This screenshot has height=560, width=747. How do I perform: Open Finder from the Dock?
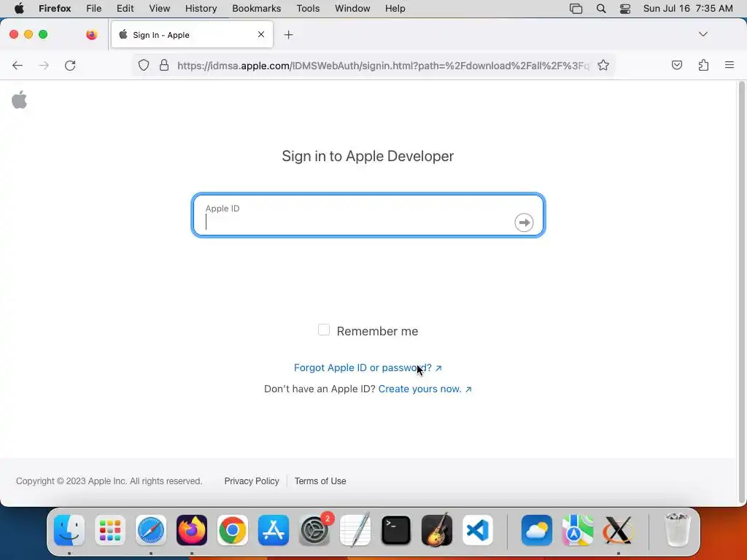(x=69, y=530)
